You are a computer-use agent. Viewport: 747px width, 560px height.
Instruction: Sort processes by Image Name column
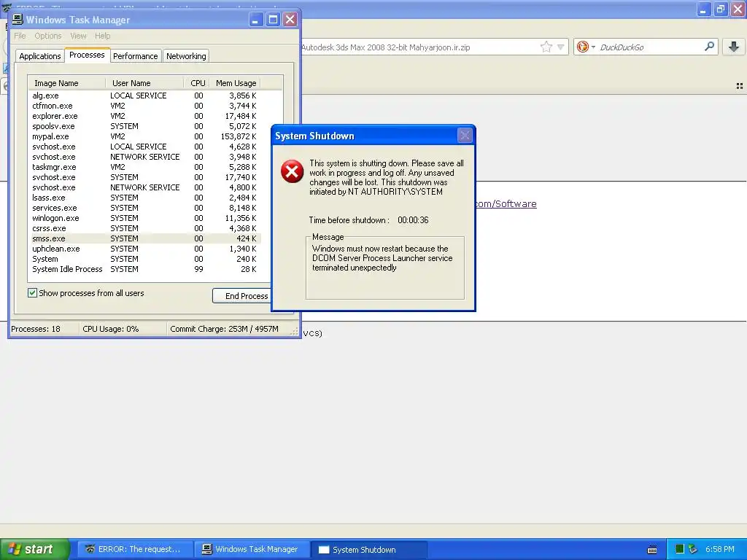click(66, 83)
